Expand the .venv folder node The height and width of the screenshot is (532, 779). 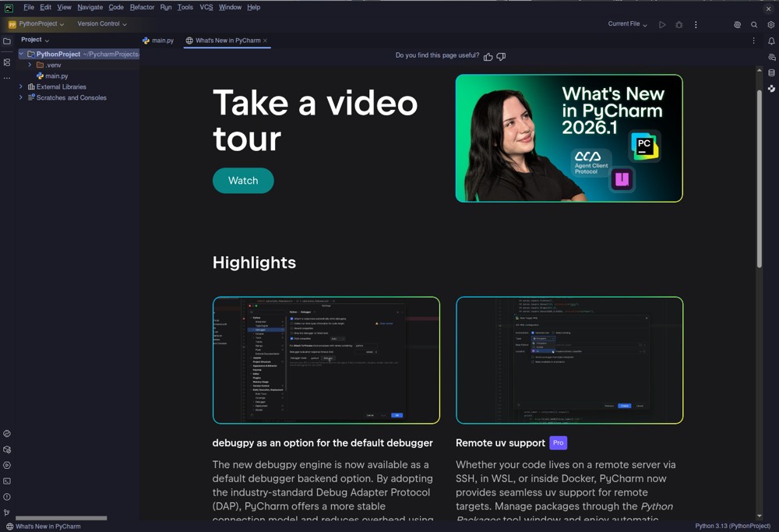pos(30,65)
